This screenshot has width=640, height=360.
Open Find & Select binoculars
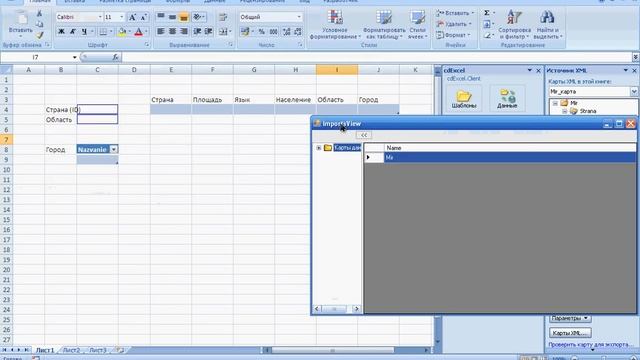[x=547, y=24]
